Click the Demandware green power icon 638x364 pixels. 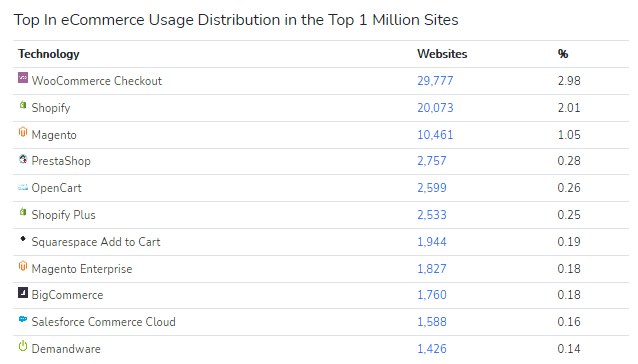[x=23, y=346]
